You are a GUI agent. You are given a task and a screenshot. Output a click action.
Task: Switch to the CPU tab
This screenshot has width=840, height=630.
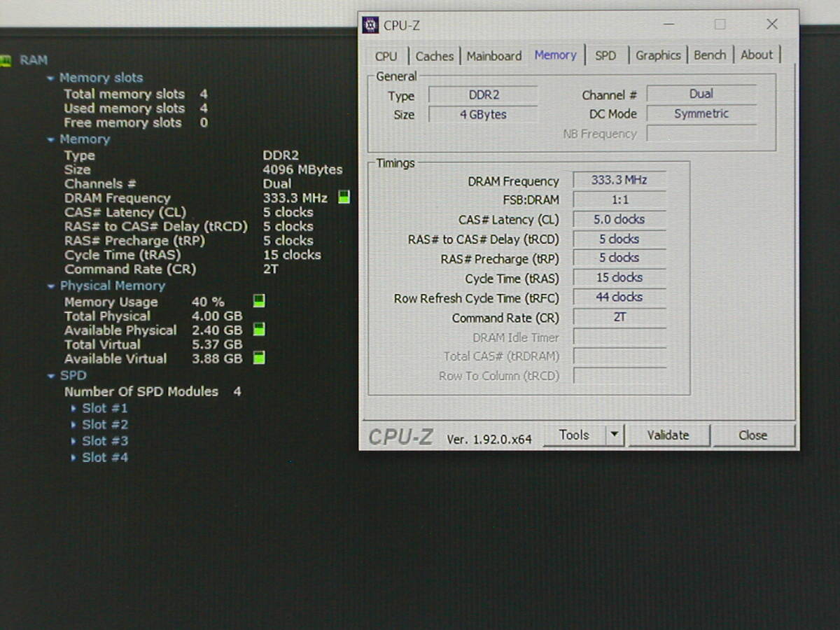[x=386, y=56]
